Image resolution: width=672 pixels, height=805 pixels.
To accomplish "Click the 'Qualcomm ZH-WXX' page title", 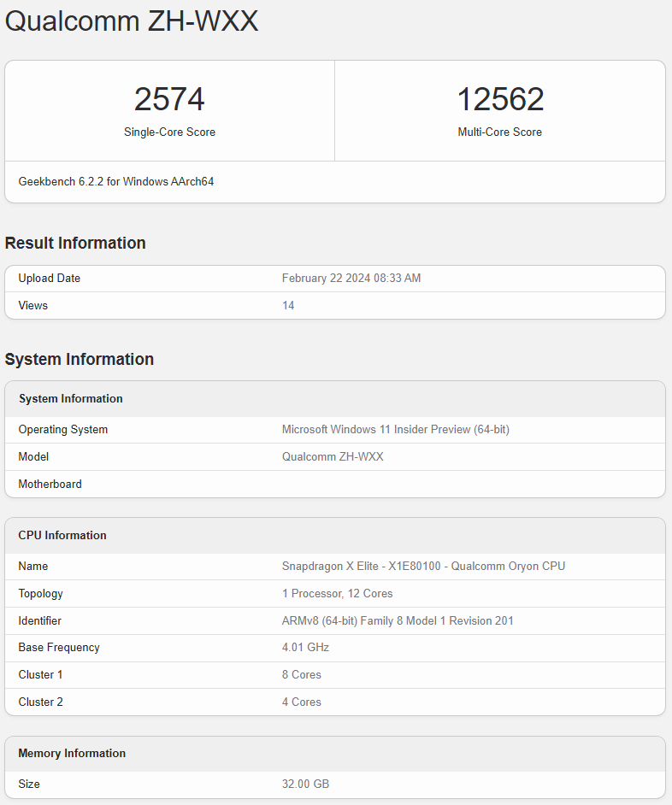I will coord(132,21).
